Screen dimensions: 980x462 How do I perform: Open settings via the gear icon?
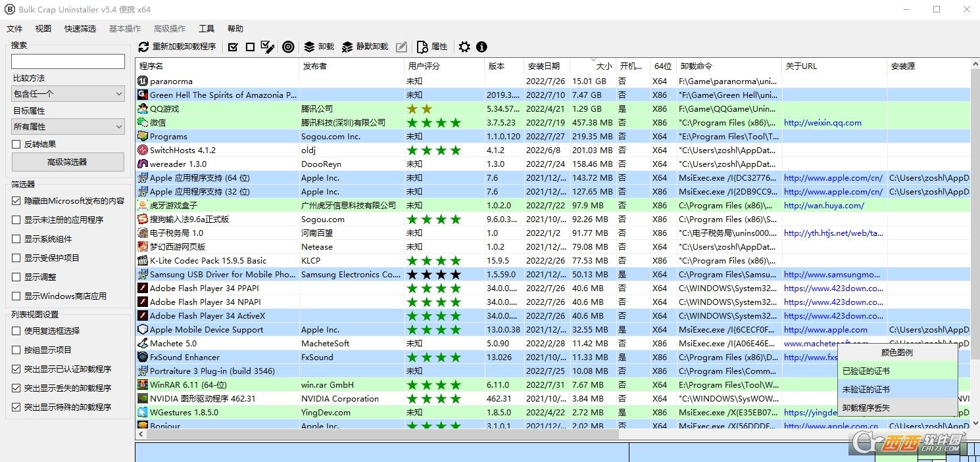[464, 47]
